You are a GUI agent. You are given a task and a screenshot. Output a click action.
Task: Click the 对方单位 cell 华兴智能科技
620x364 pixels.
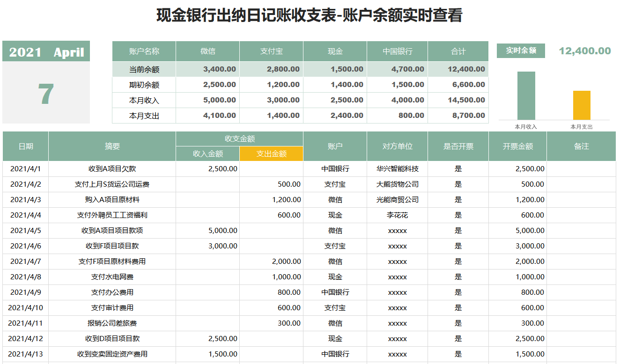tap(397, 169)
